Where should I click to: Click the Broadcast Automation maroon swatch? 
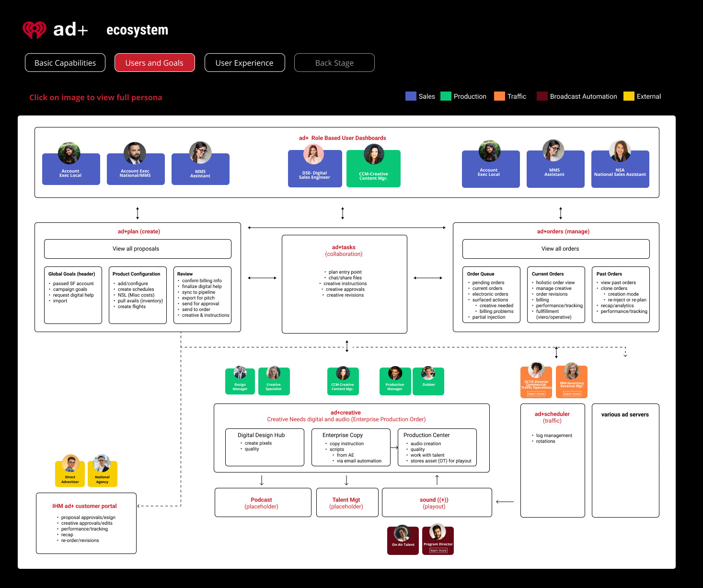pyautogui.click(x=542, y=96)
